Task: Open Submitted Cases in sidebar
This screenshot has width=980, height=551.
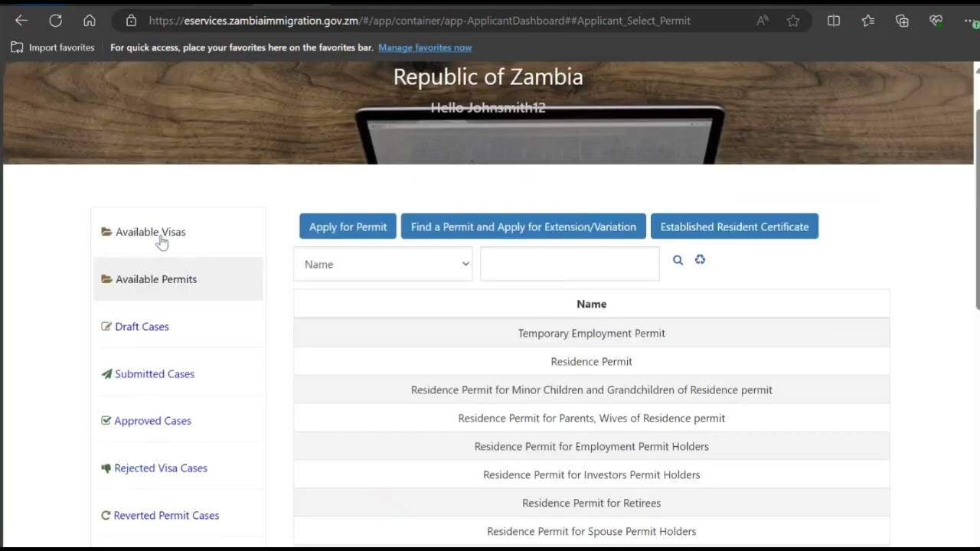Action: point(155,374)
